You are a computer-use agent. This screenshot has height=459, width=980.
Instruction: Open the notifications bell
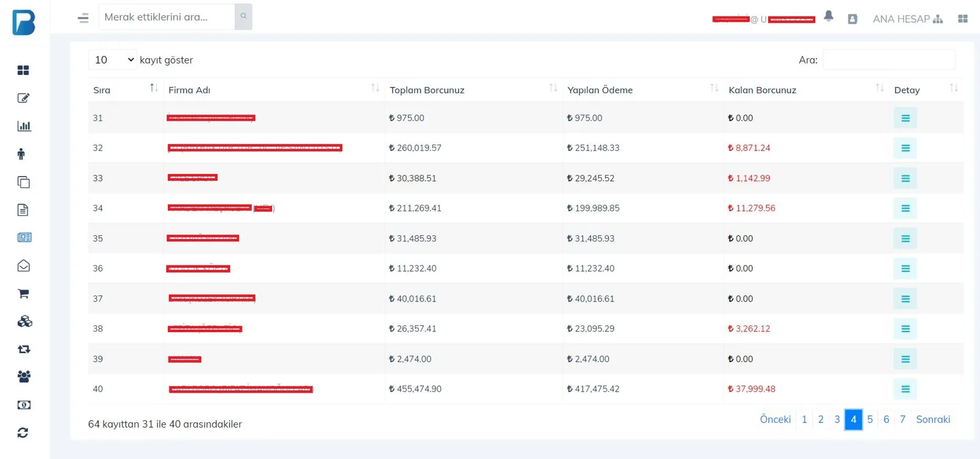pyautogui.click(x=829, y=17)
